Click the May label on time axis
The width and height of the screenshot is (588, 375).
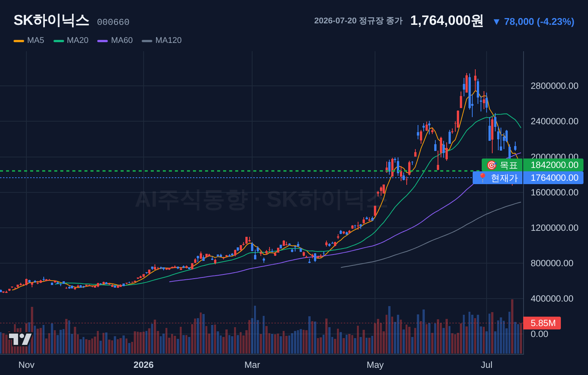pos(375,365)
